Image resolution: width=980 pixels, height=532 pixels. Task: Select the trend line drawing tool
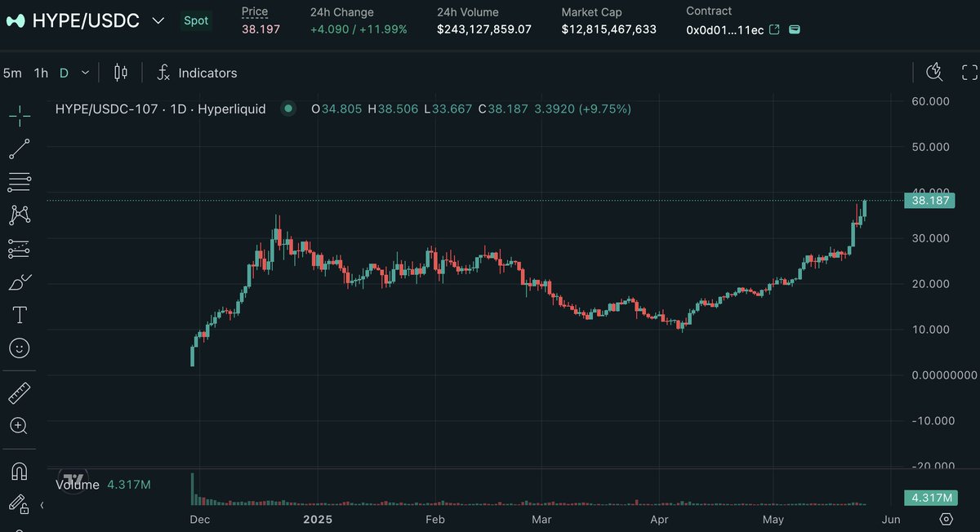coord(18,149)
